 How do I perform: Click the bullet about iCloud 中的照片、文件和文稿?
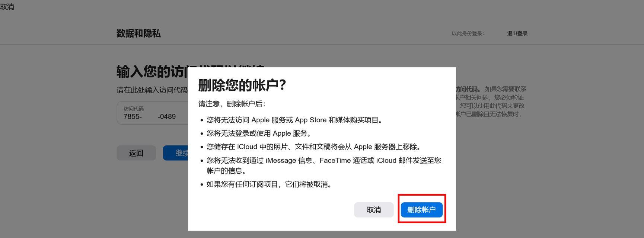314,147
